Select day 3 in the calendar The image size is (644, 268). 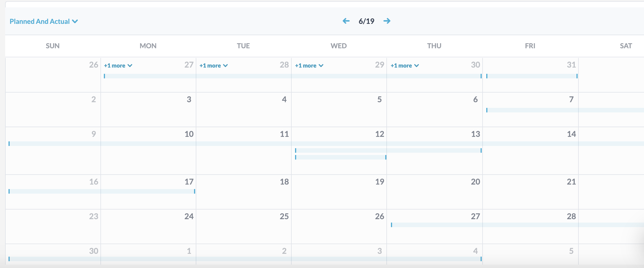point(189,99)
